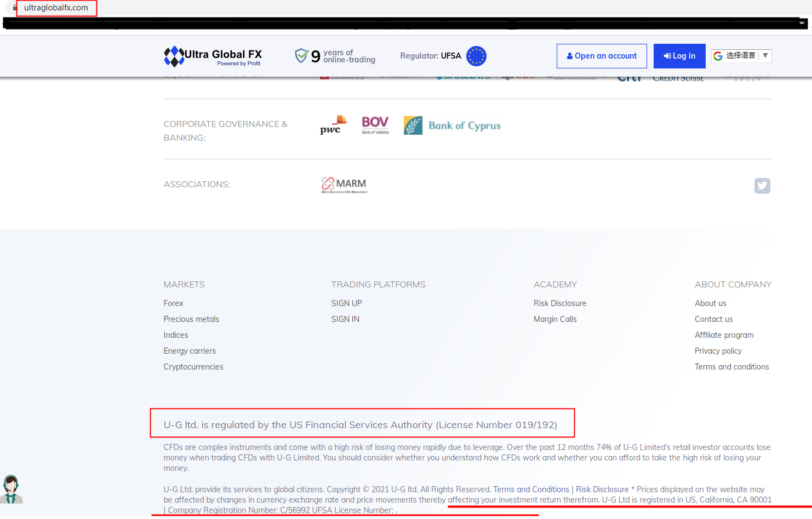Click the shield checkmark trading-years icon
Viewport: 812px width, 519px height.
pos(301,55)
